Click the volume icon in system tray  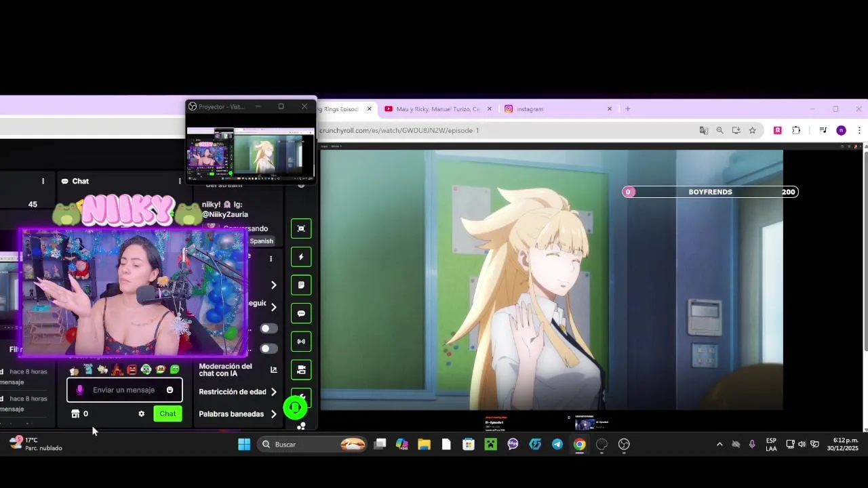point(802,445)
